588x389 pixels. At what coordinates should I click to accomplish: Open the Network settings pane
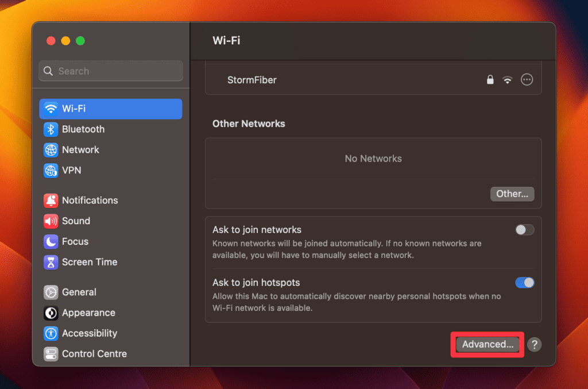pyautogui.click(x=80, y=150)
